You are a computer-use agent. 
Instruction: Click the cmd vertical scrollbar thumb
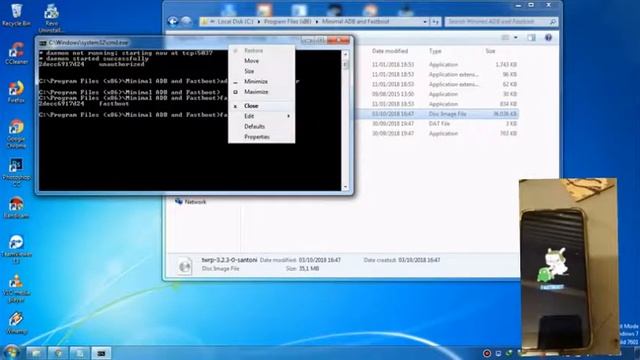pyautogui.click(x=345, y=64)
